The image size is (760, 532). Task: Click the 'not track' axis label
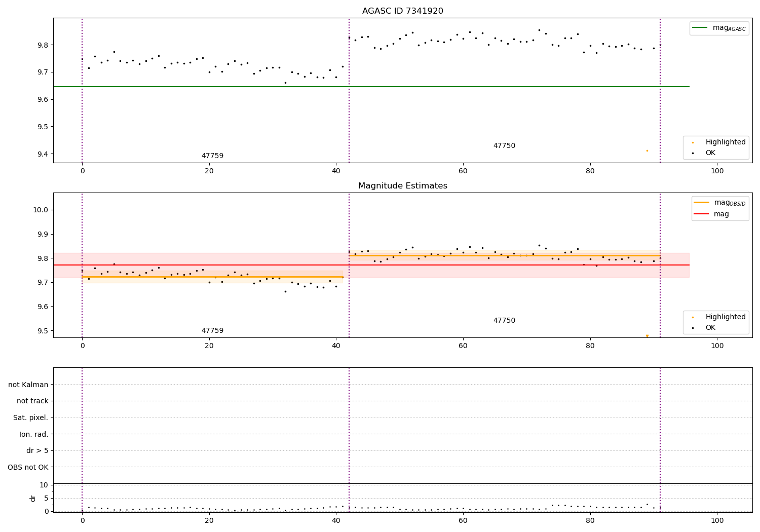pyautogui.click(x=32, y=401)
